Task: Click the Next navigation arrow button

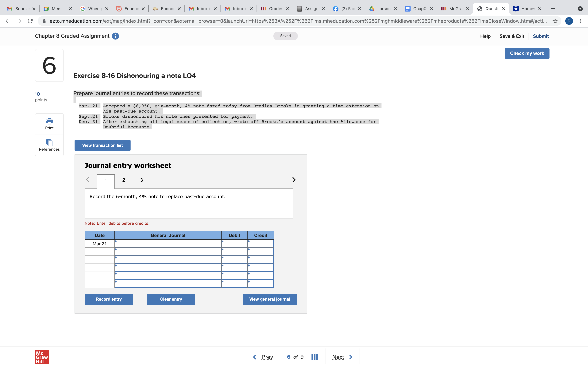Action: [x=351, y=357]
